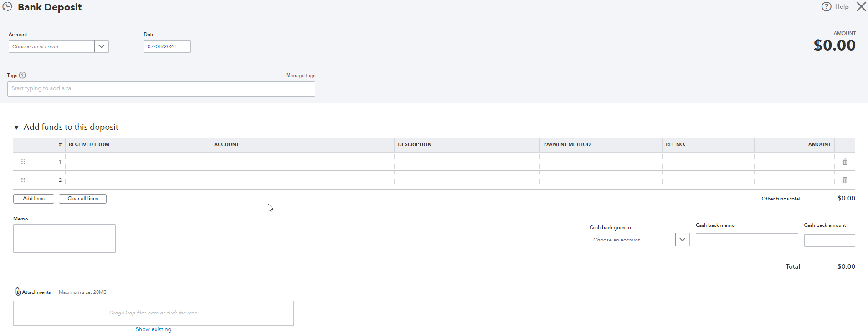Open the deposit Account dropdown

pos(101,46)
